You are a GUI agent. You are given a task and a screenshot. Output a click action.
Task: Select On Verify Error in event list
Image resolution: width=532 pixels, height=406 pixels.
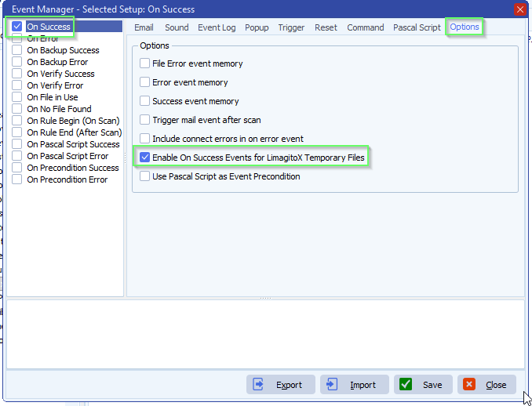pos(55,85)
